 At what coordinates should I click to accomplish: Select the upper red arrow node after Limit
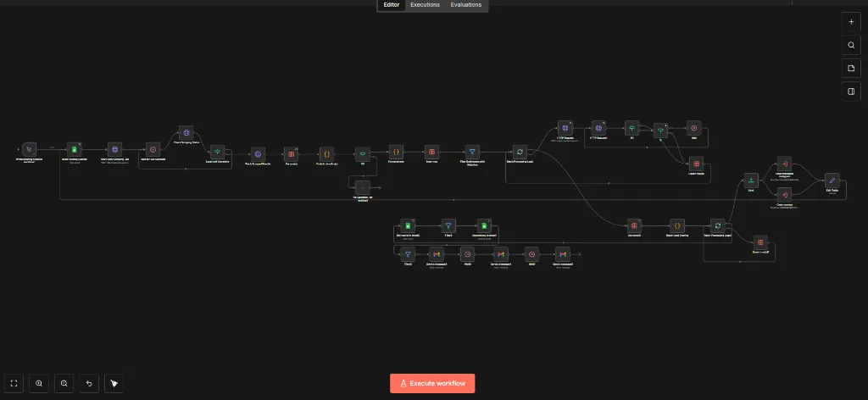coord(784,164)
